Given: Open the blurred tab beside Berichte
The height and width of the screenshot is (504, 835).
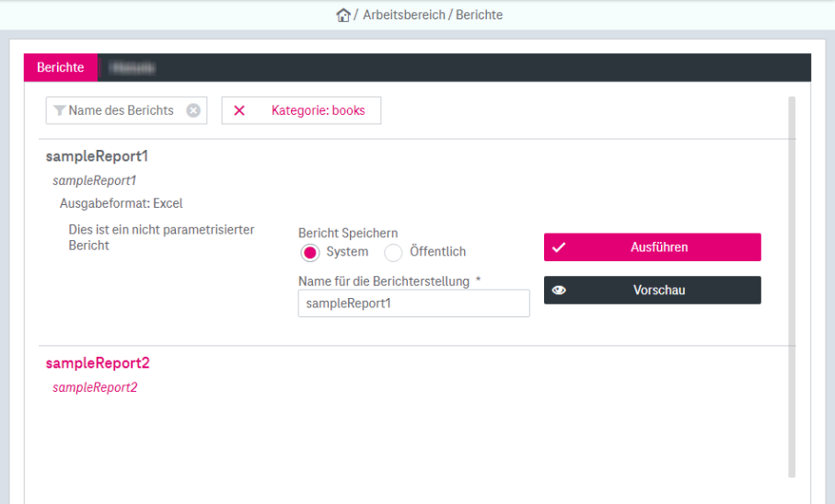Looking at the screenshot, I should [x=131, y=67].
